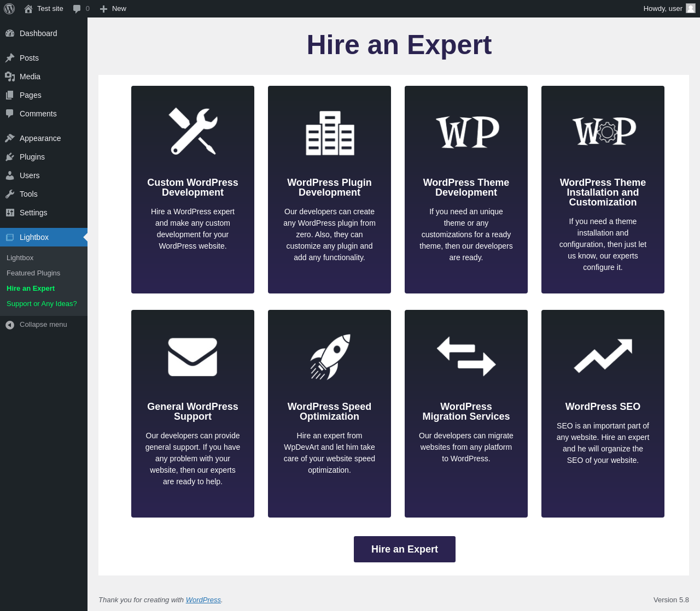Click the General WordPress Support heading
This screenshot has width=700, height=611.
(x=192, y=412)
